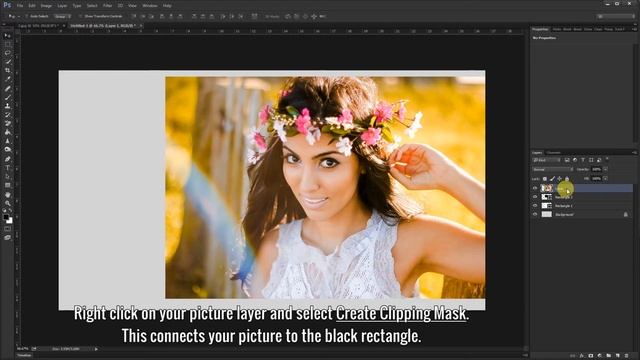Open the layer Kind filter dropdown
Viewport: 640px width, 360px height.
[546, 160]
